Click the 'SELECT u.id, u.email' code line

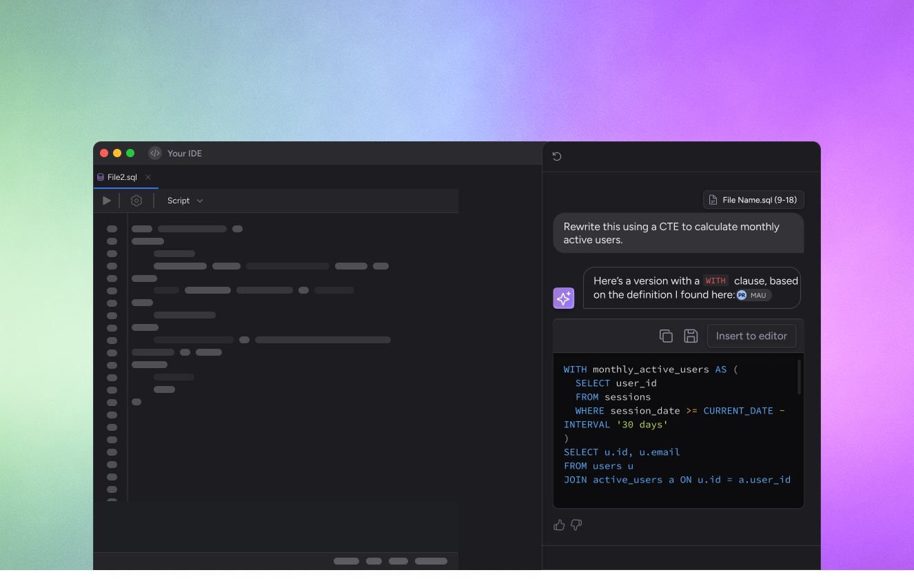(x=622, y=452)
